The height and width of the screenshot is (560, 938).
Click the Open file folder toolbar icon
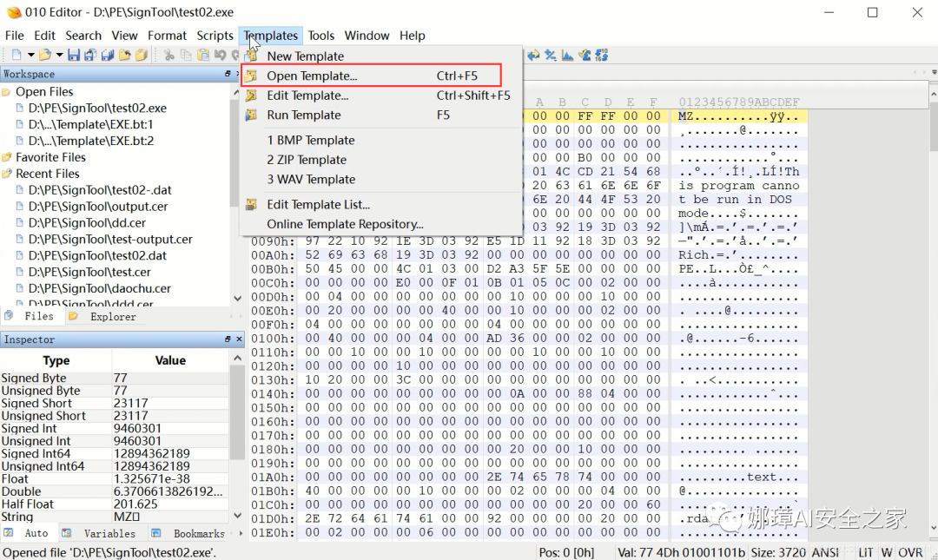(x=45, y=55)
